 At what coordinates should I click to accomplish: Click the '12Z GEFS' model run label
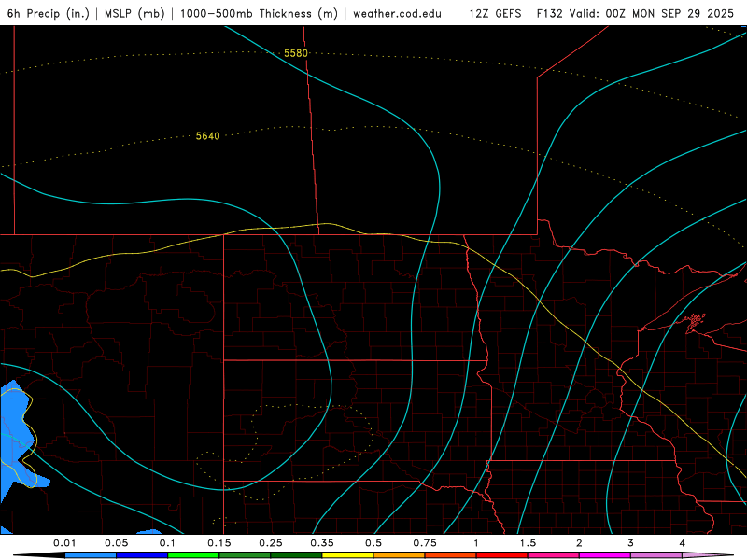pyautogui.click(x=496, y=13)
